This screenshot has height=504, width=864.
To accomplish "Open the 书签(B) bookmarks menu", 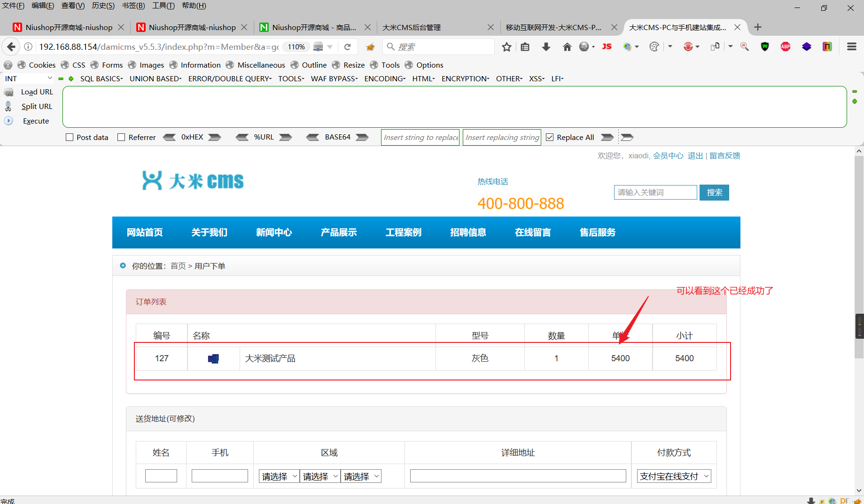I will [x=133, y=6].
